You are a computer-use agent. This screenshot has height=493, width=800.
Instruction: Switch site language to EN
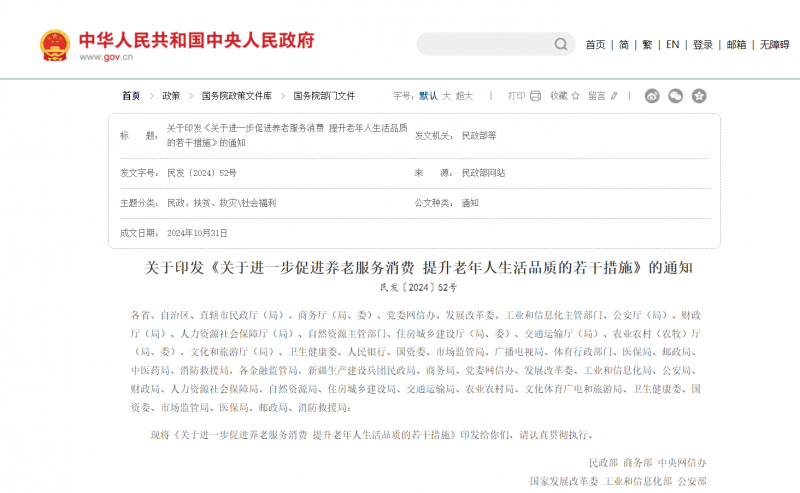[672, 45]
